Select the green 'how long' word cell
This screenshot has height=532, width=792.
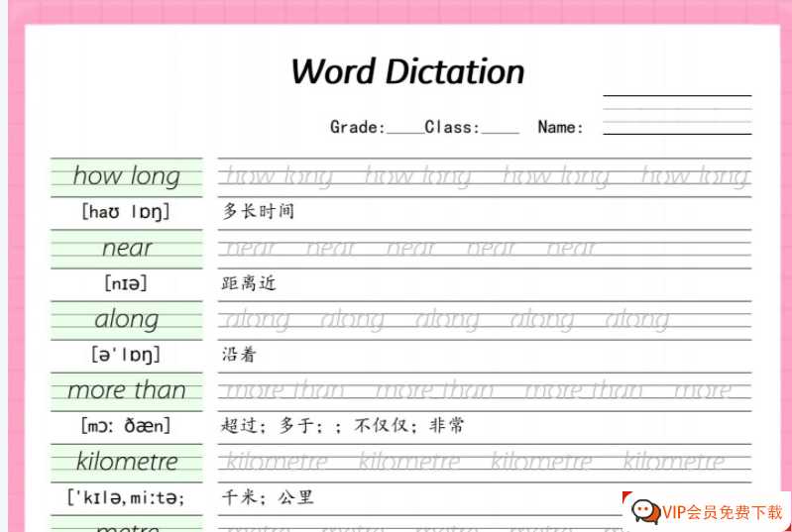pyautogui.click(x=126, y=176)
